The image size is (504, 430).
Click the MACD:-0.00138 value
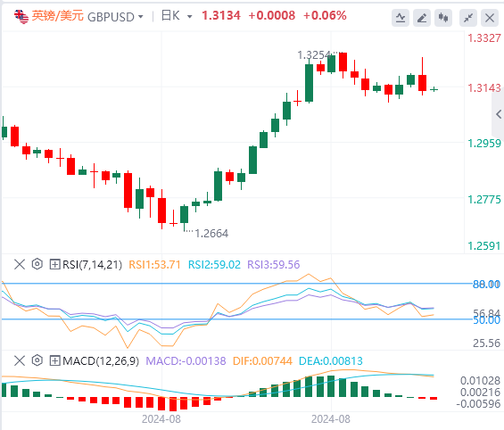(x=186, y=361)
